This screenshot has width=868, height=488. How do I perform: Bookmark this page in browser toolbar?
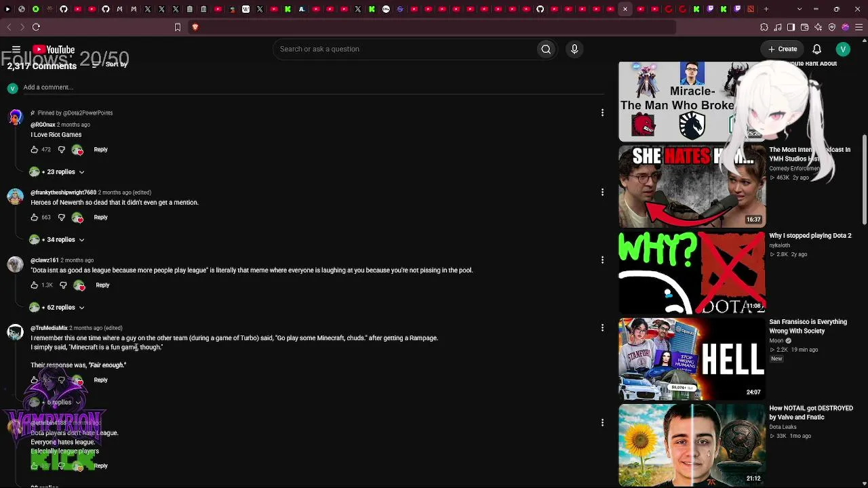178,27
